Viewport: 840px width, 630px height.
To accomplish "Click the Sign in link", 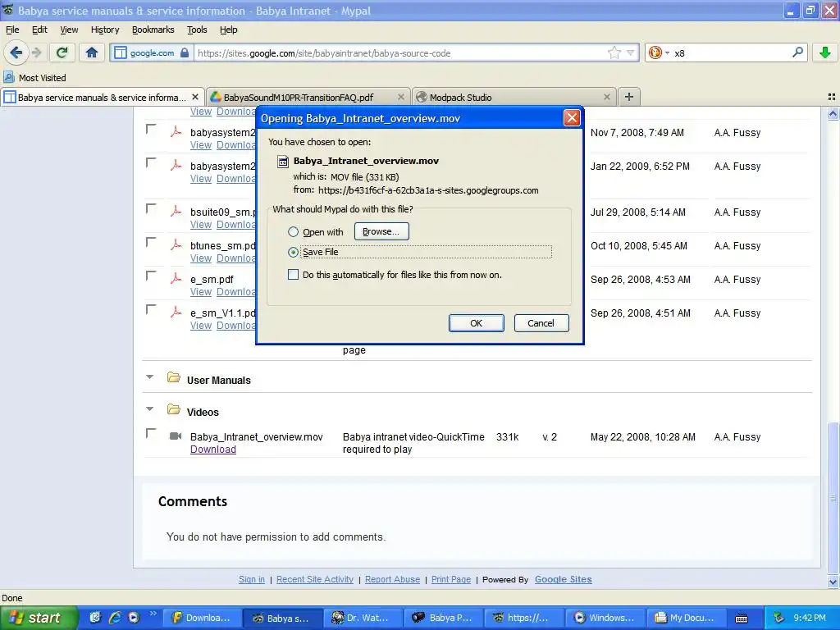I will click(252, 579).
